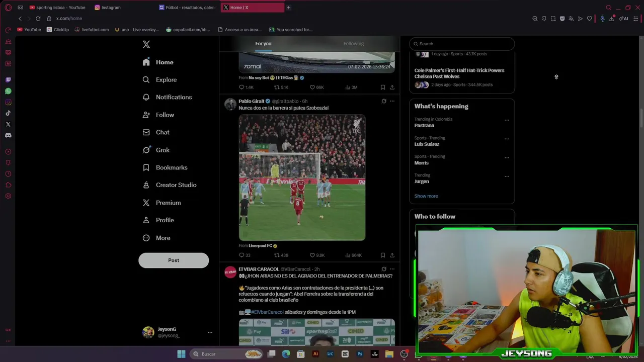Click the snapshot capture icon in the toolbar

[553, 19]
